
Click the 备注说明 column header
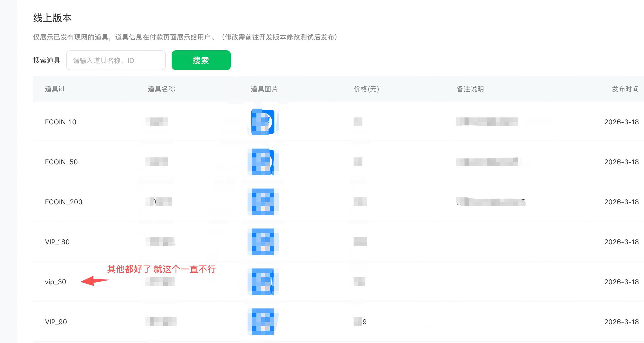pos(470,89)
